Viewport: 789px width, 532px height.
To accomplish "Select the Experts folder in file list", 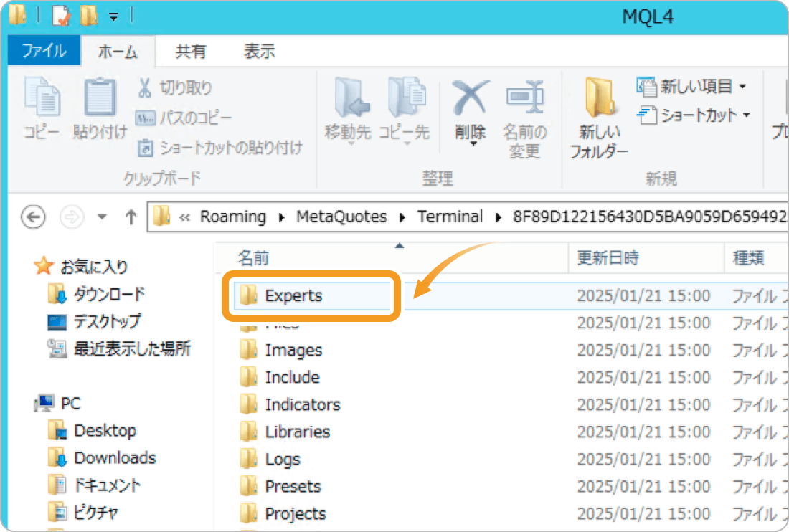I will (x=293, y=295).
